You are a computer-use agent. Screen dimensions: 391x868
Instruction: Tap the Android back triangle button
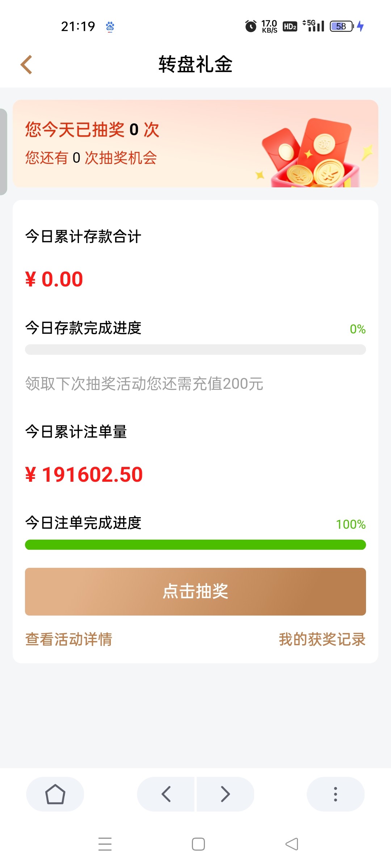tap(292, 844)
